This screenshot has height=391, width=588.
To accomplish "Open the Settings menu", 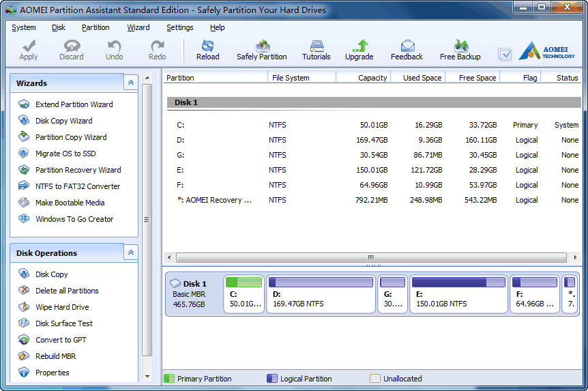I will click(180, 27).
